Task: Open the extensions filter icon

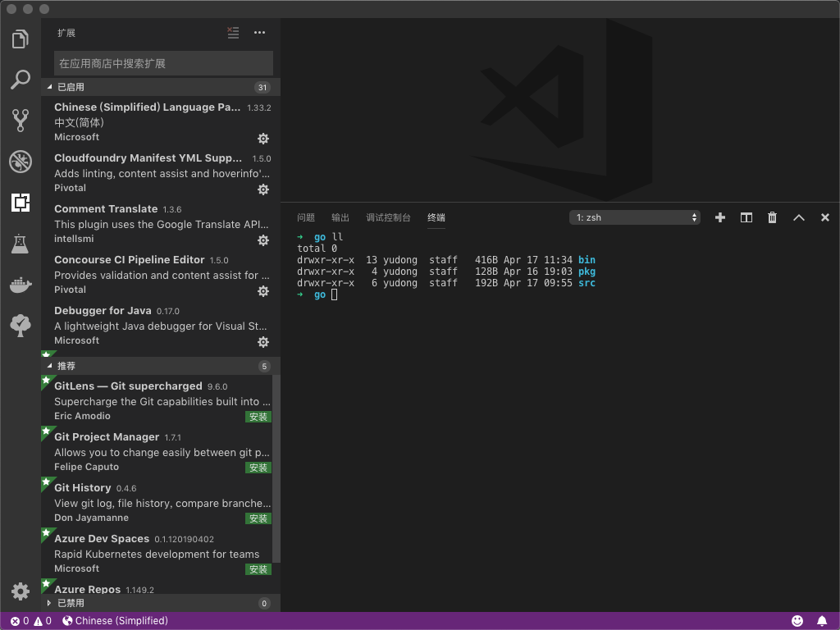Action: pos(233,33)
